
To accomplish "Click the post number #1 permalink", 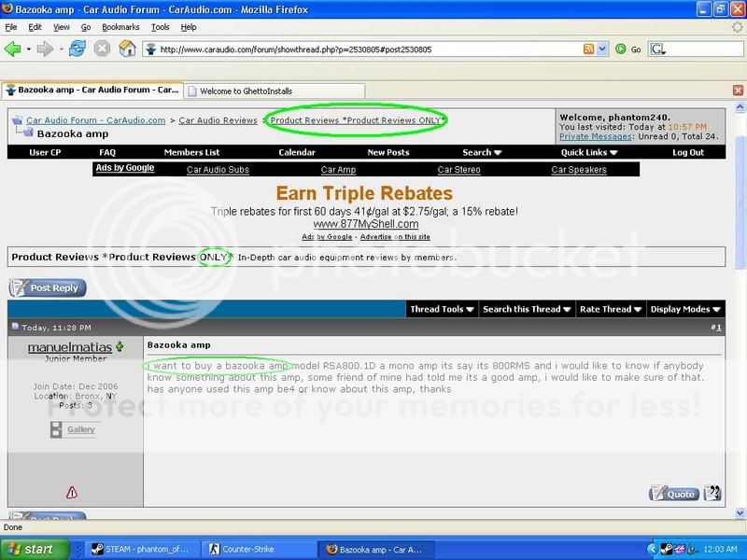I will coord(717,328).
